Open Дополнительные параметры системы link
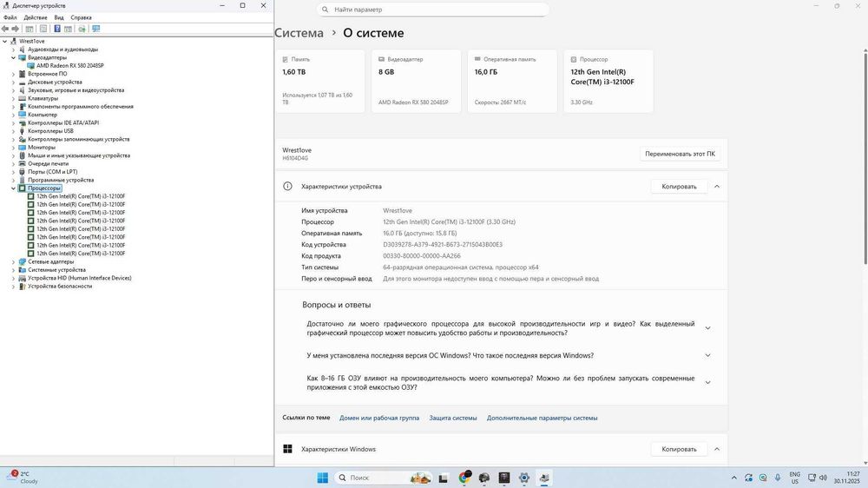 (542, 418)
